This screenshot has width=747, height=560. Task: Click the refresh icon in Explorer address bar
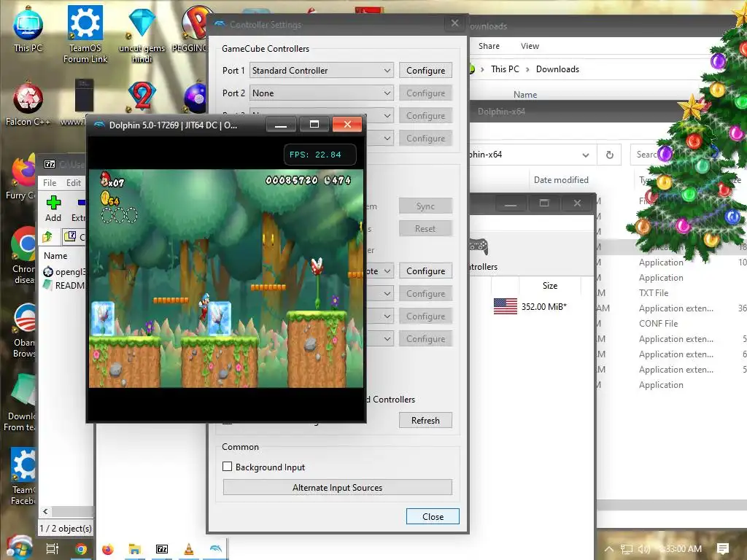pos(609,155)
